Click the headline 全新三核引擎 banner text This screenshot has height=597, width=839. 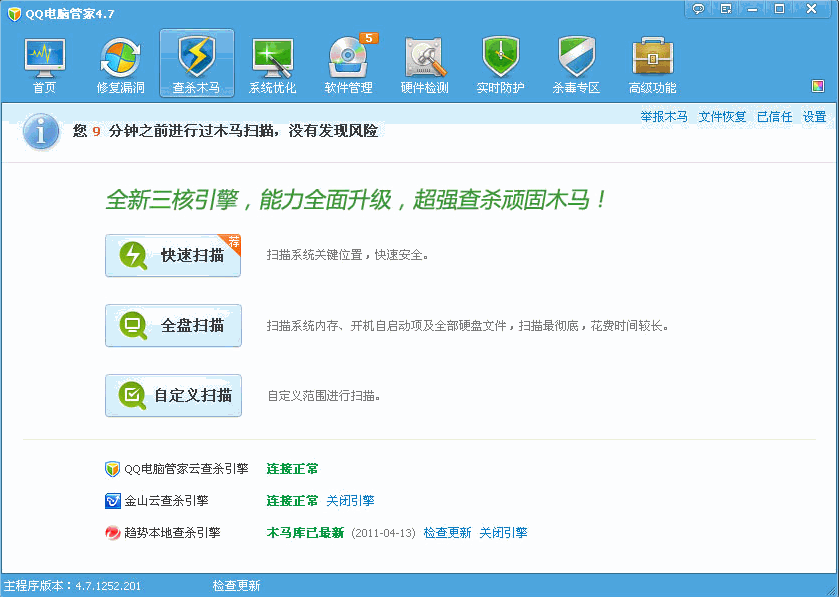tap(356, 200)
